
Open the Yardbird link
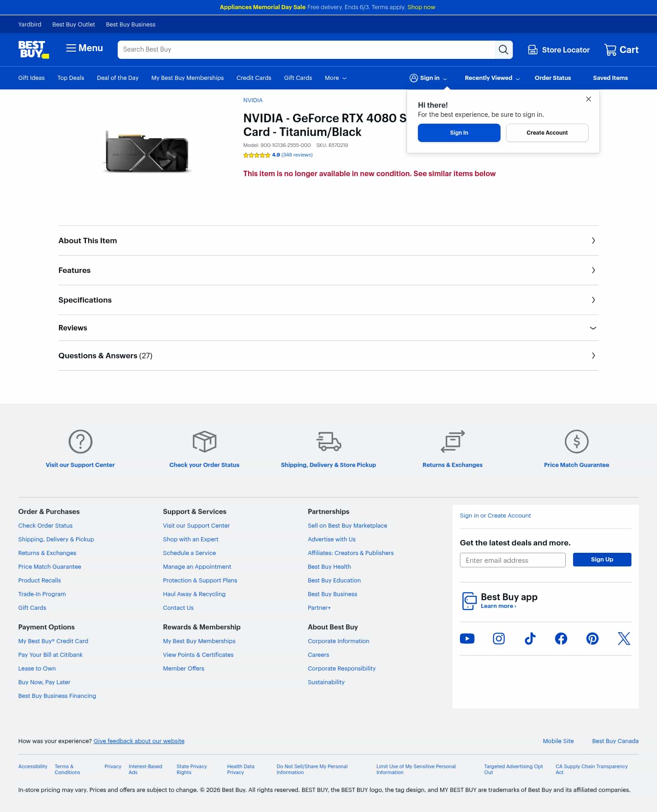(30, 25)
